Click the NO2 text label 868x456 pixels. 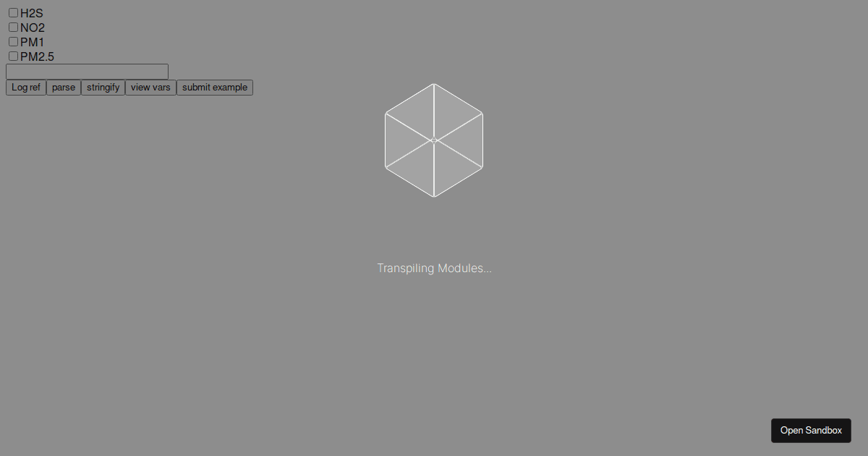[33, 28]
